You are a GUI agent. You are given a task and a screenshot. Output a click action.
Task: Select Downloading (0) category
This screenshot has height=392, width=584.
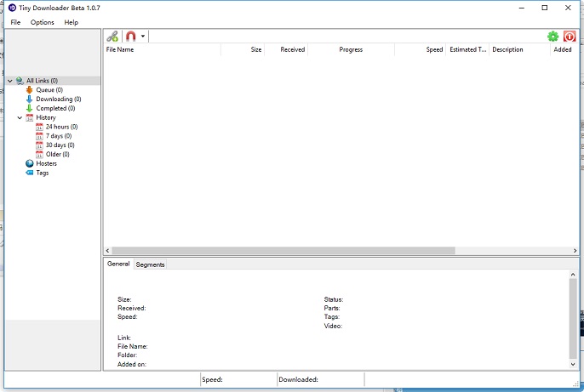59,99
